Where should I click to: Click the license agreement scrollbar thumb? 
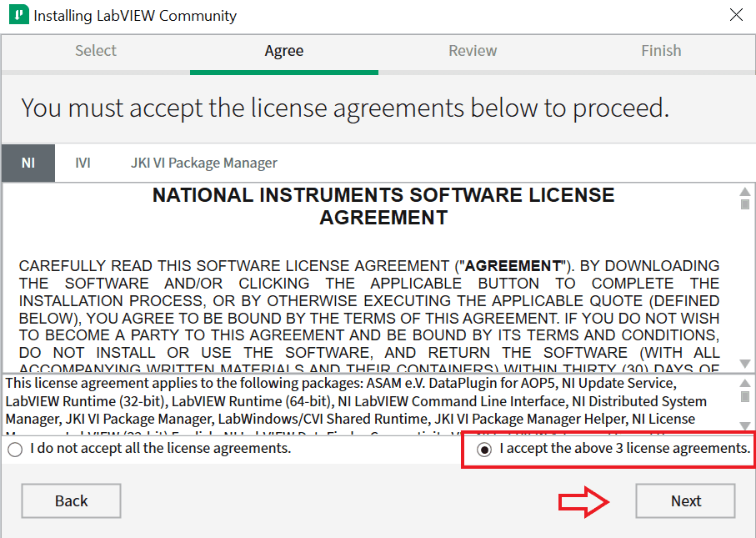(x=745, y=205)
